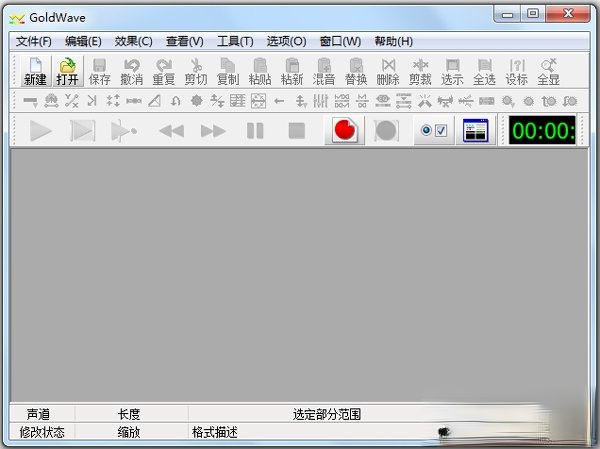This screenshot has height=449, width=600.
Task: Click the 缩放 status bar cell
Action: pyautogui.click(x=129, y=433)
